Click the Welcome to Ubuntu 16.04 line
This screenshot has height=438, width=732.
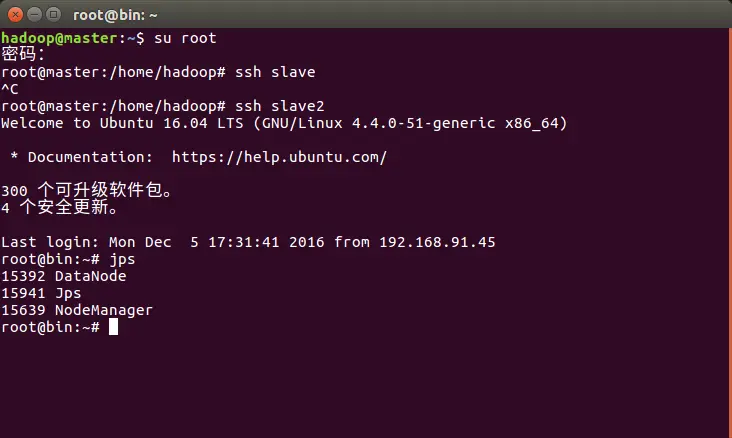[x=284, y=123]
